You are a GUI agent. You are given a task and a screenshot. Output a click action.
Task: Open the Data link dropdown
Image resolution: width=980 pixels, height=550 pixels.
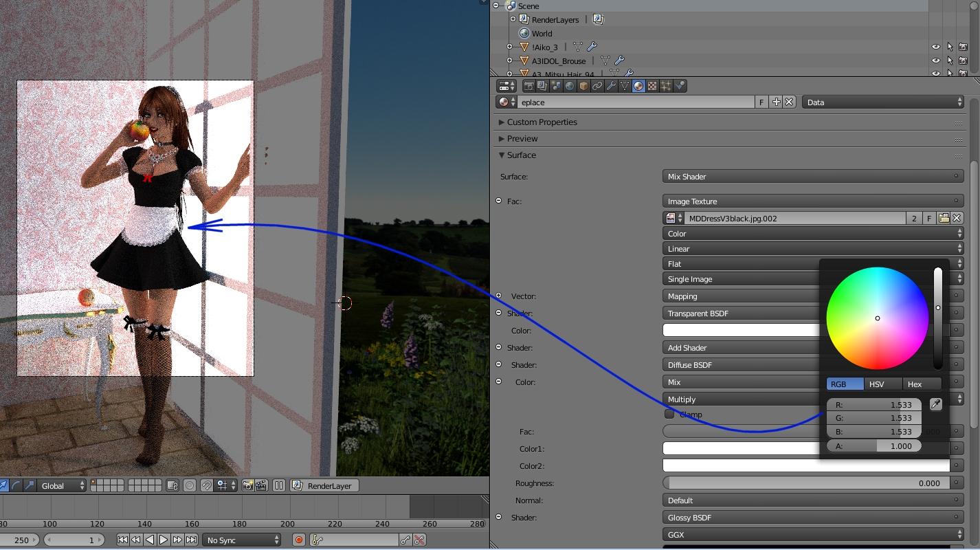883,102
